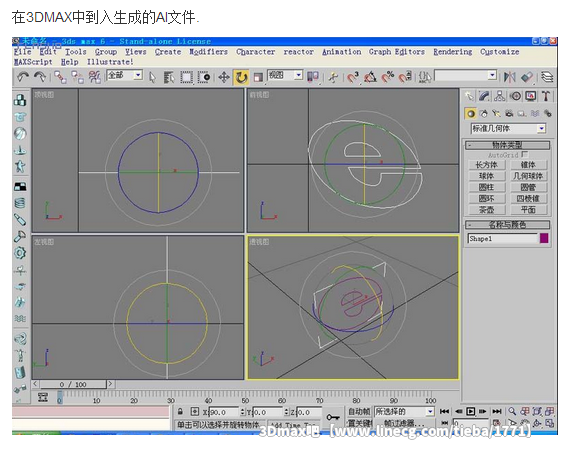Click the Mirror Selected Objects icon

coord(509,77)
